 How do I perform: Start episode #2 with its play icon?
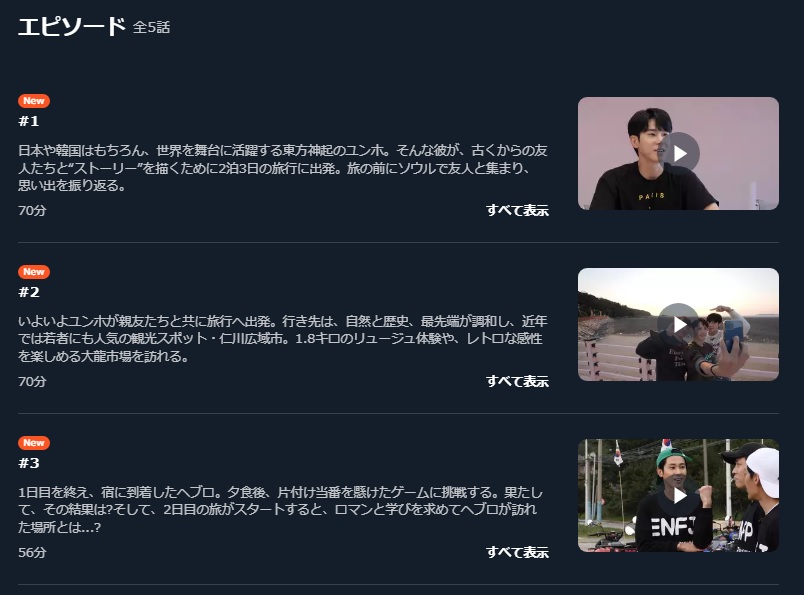coord(678,324)
